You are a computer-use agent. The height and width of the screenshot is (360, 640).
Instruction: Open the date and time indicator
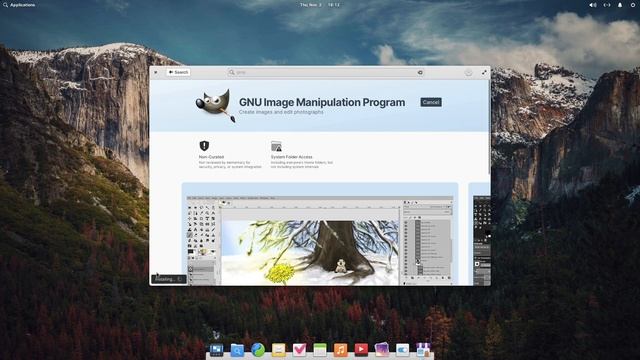point(320,5)
